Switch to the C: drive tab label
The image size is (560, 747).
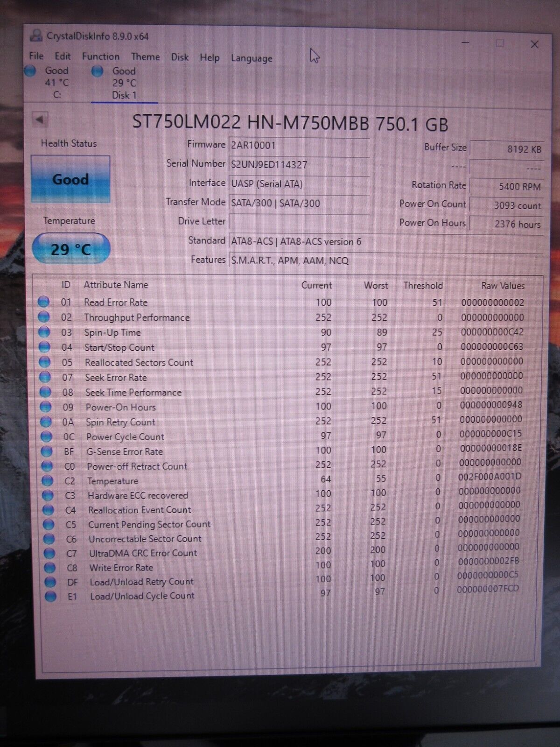coord(57,95)
